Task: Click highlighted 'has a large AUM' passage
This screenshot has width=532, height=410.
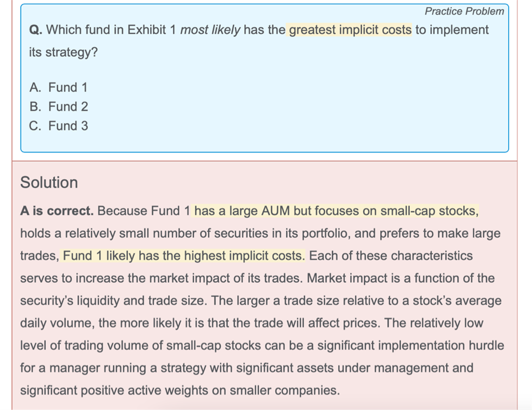Action: point(242,211)
